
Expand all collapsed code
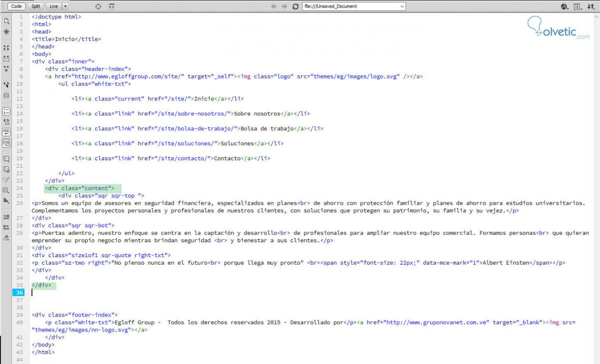pyautogui.click(x=6, y=68)
